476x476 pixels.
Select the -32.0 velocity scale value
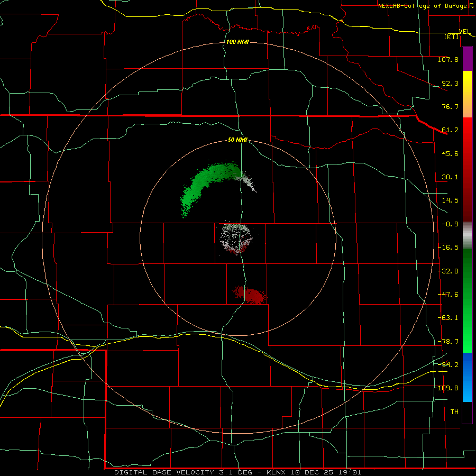(x=448, y=271)
